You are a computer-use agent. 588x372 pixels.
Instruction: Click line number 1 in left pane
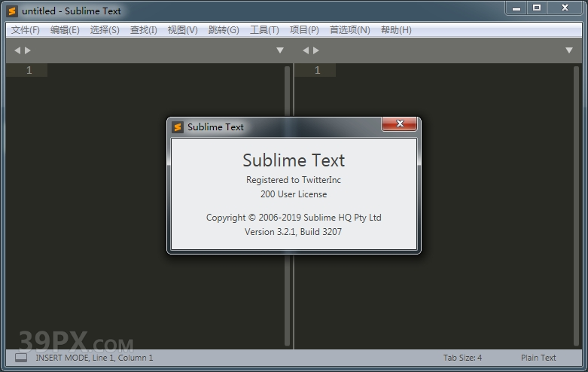[x=29, y=70]
